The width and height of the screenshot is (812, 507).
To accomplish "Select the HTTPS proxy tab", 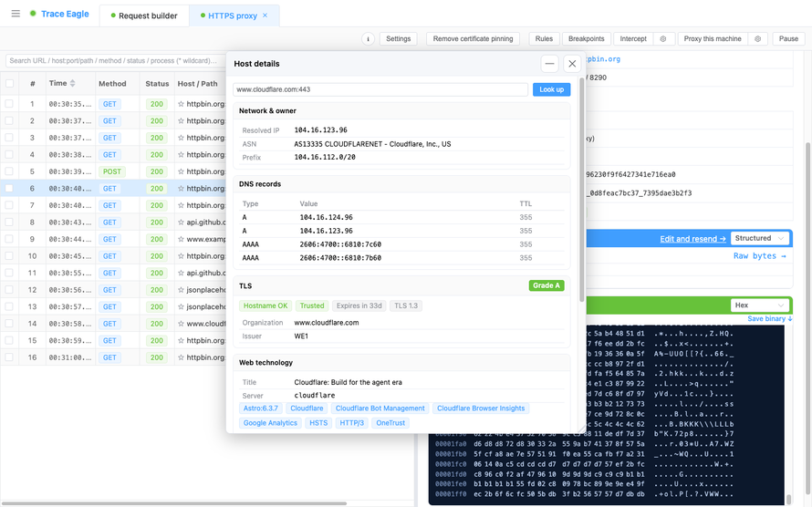I will [233, 16].
